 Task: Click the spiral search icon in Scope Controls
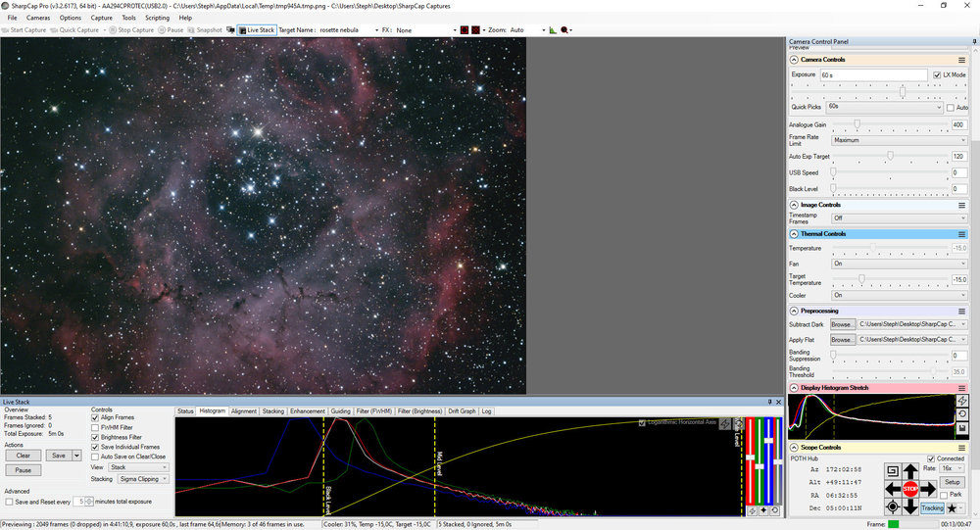[x=892, y=470]
